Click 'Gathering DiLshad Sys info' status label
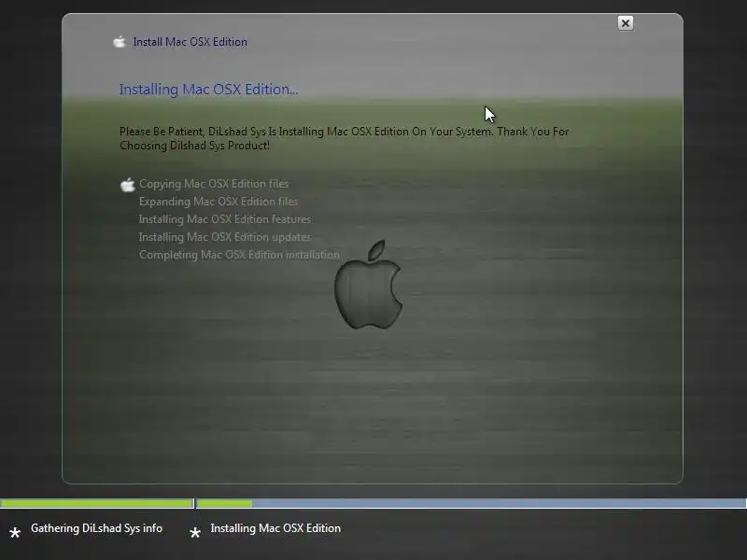The width and height of the screenshot is (747, 560). click(x=97, y=528)
